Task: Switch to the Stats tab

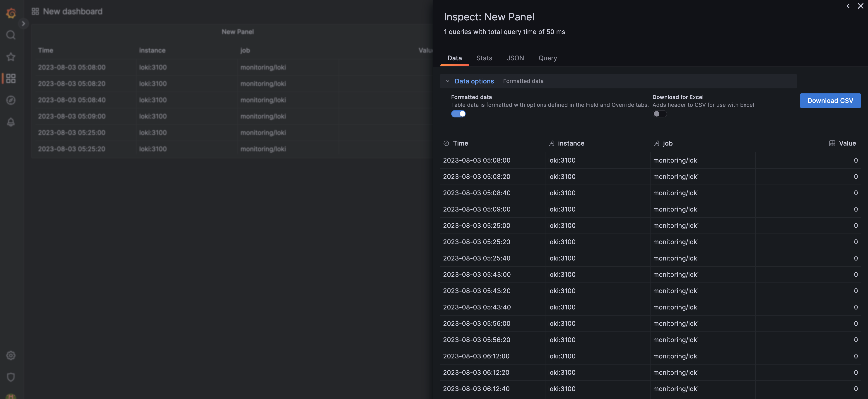Action: coord(484,58)
